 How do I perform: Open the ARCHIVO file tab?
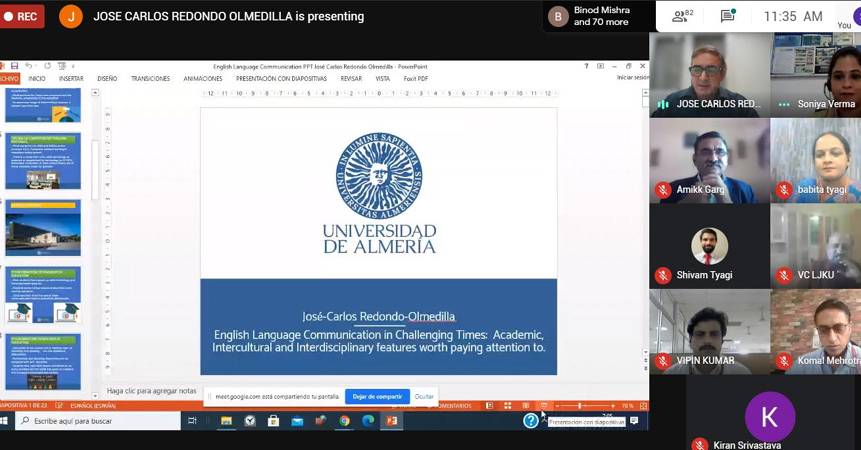click(9, 78)
